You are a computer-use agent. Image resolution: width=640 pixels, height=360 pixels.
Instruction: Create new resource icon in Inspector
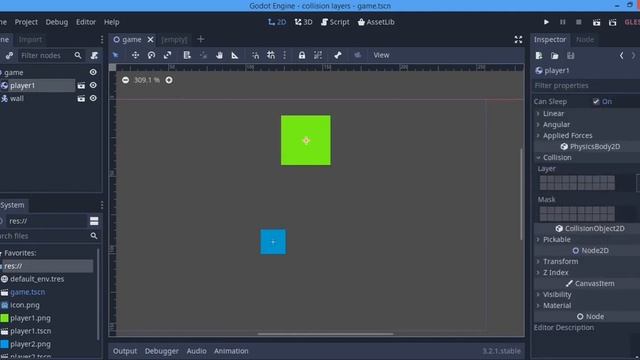coord(539,56)
